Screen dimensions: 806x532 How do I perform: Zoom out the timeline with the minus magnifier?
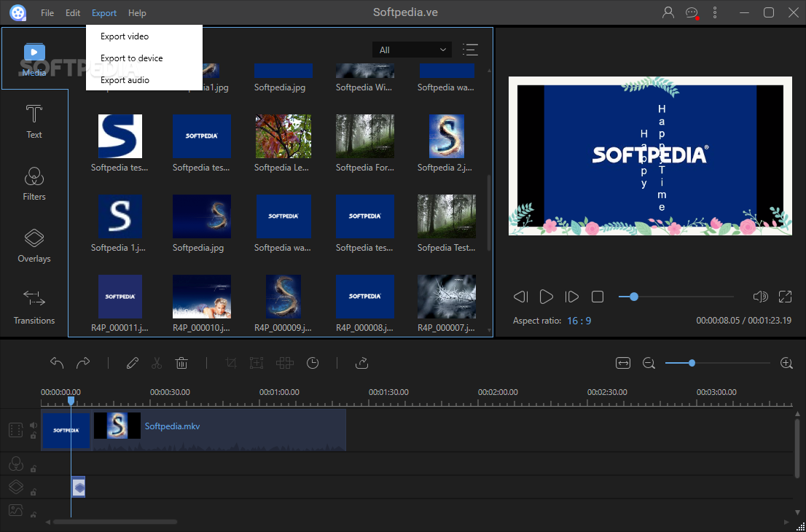(x=649, y=364)
